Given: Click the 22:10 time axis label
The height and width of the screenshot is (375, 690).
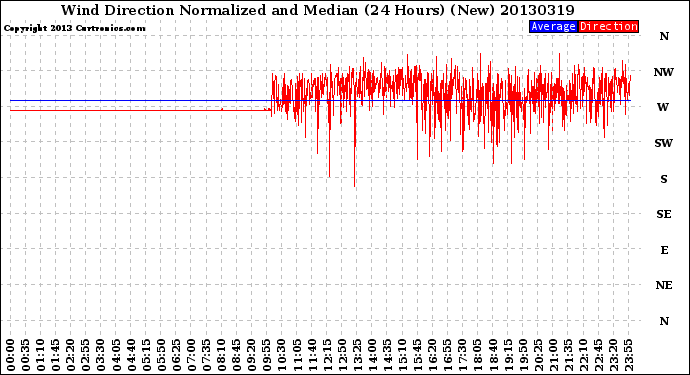Looking at the screenshot, I should coord(583,355).
